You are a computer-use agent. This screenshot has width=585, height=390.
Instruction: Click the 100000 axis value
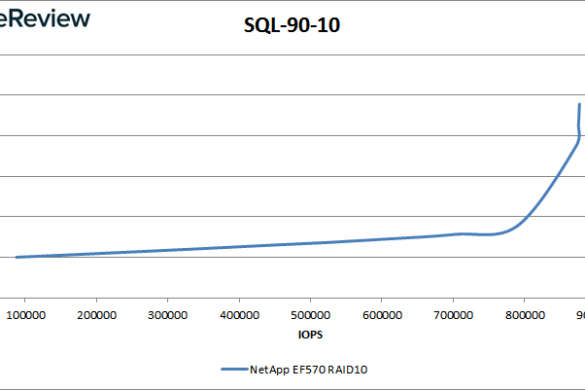pos(26,315)
